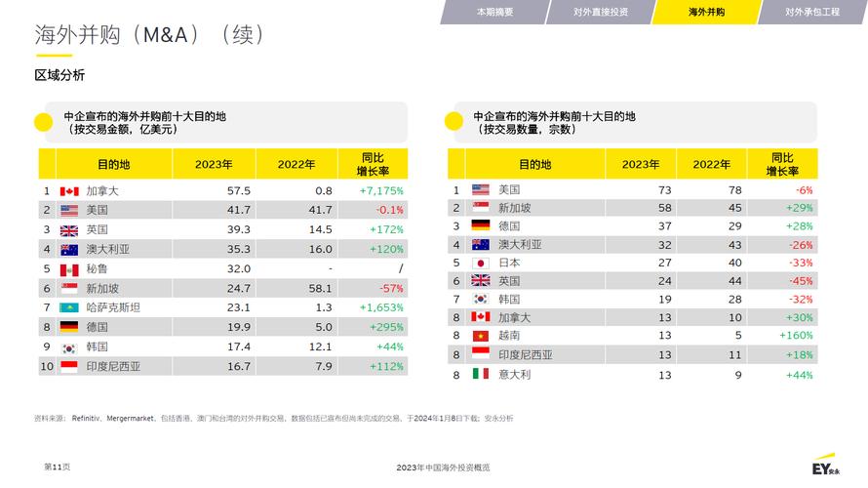Click the 58.1 value for 新加坡
The image size is (868, 488).
(x=321, y=289)
